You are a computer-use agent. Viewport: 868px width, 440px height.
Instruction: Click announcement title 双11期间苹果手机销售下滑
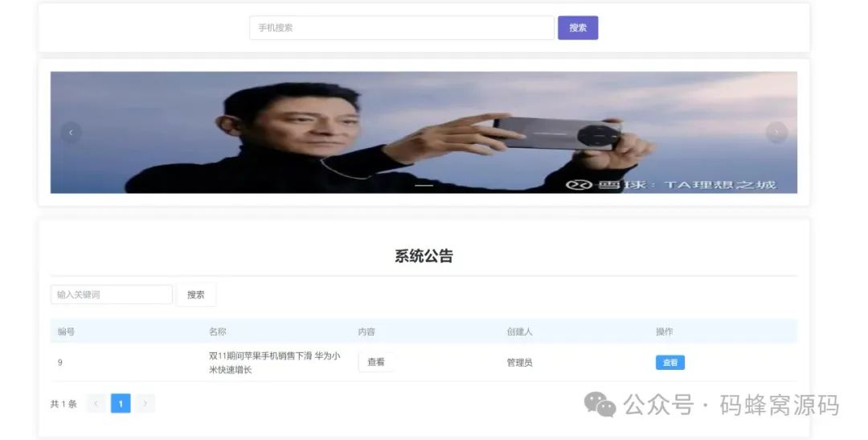point(275,363)
